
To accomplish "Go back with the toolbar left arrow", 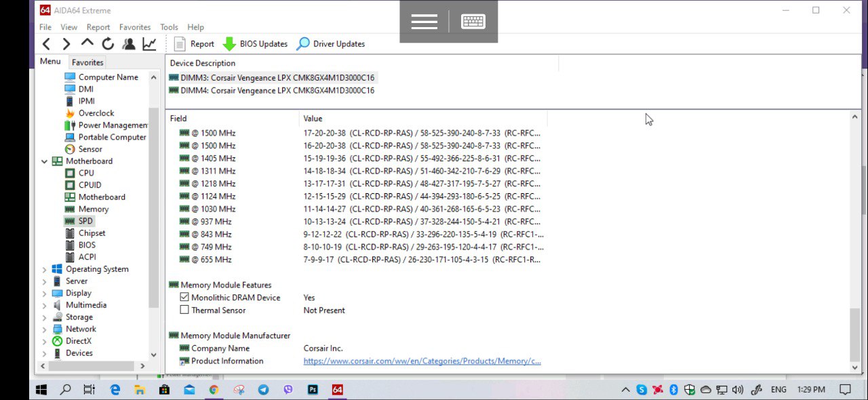I will [x=46, y=44].
